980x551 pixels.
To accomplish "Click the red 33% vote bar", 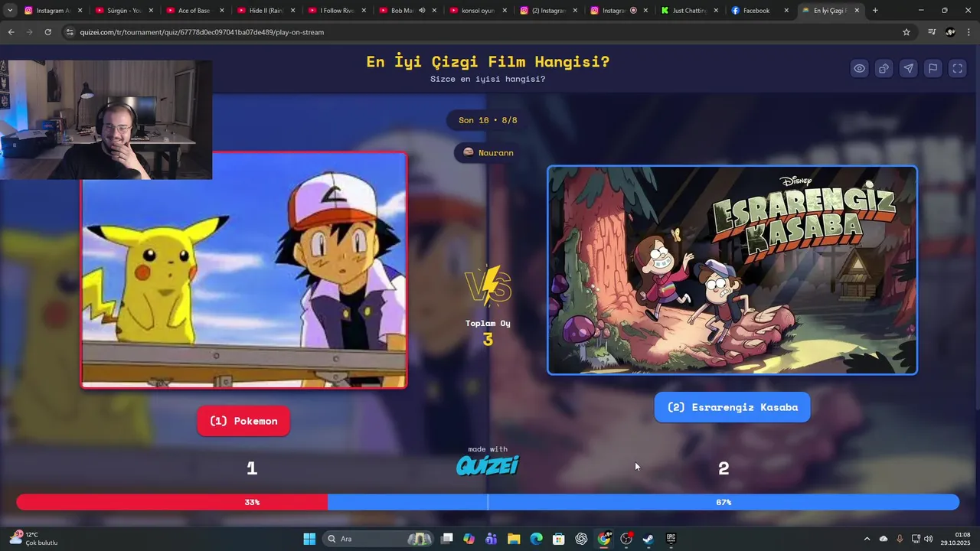I will pyautogui.click(x=172, y=502).
